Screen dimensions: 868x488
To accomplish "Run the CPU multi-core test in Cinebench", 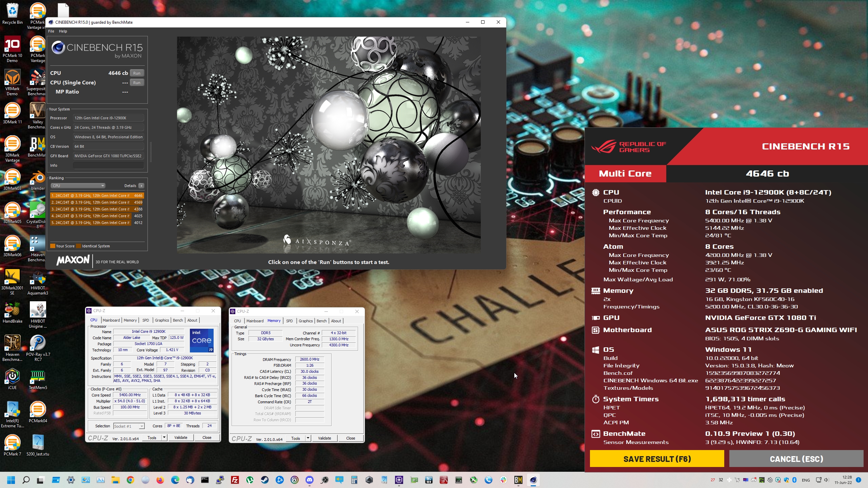I will tap(137, 73).
